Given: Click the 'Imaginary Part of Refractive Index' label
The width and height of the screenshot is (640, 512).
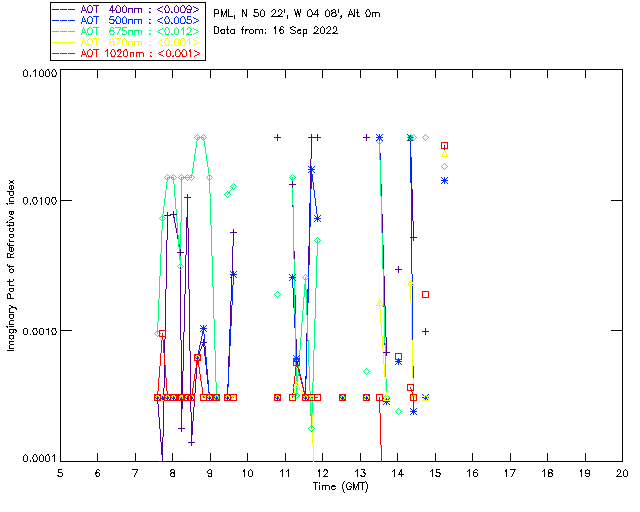Looking at the screenshot, I should [x=11, y=265].
